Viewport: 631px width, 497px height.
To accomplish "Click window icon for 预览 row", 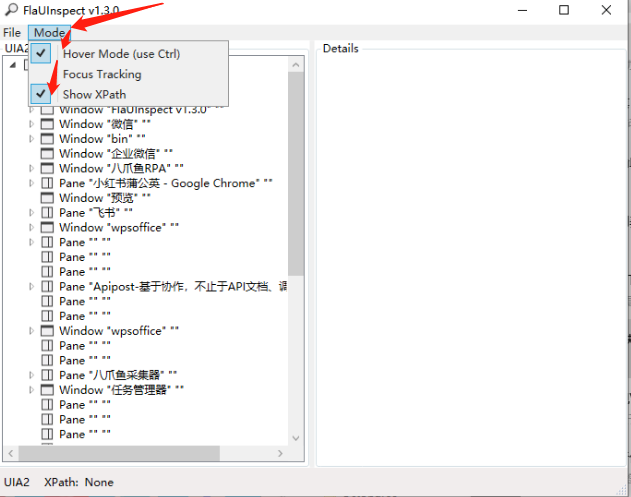I will click(47, 198).
